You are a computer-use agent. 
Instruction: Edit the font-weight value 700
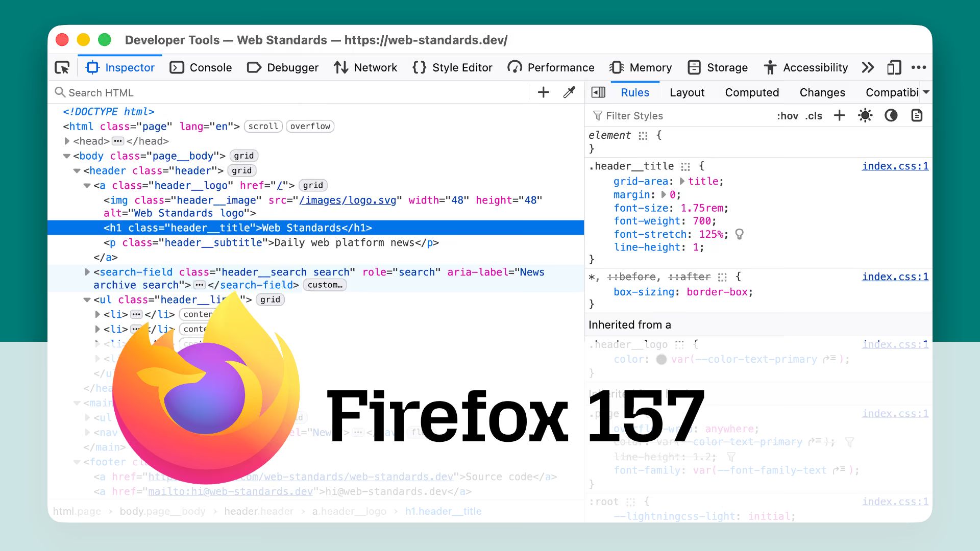[702, 221]
